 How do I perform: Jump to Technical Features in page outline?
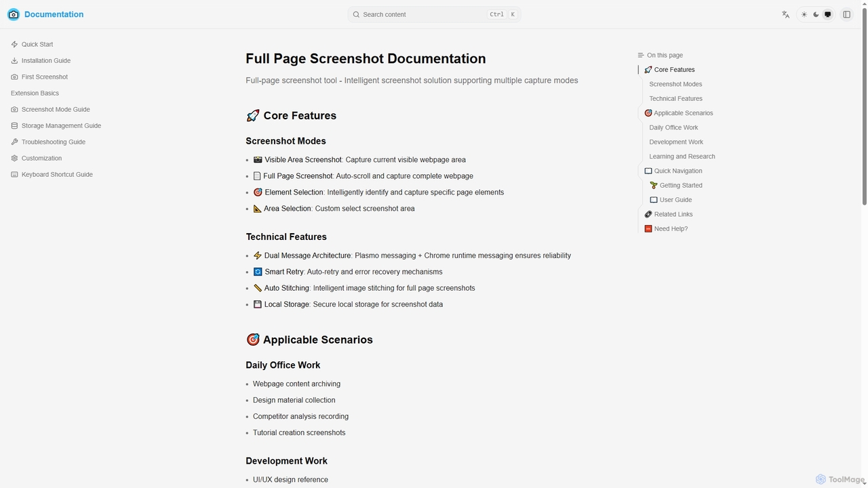click(675, 98)
